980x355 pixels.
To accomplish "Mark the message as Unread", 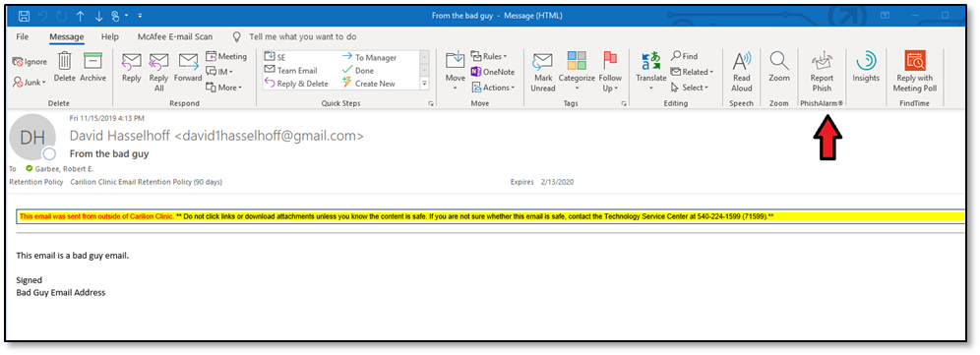I will click(542, 72).
